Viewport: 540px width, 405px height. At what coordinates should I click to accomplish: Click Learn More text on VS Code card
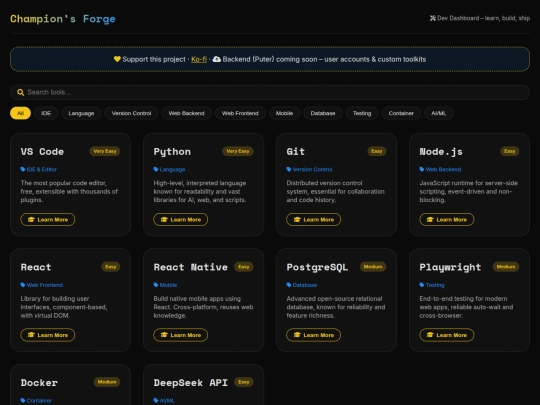tap(53, 220)
